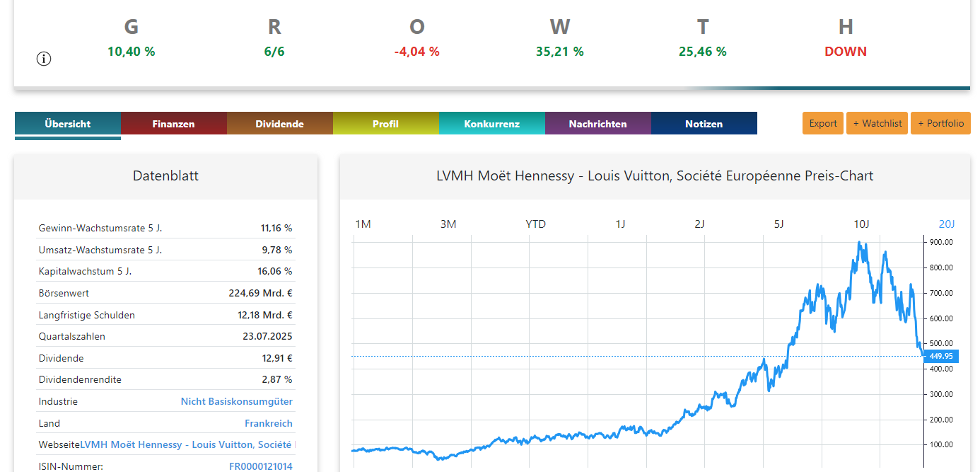Choose the 2J chart range
This screenshot has width=980, height=472.
699,224
